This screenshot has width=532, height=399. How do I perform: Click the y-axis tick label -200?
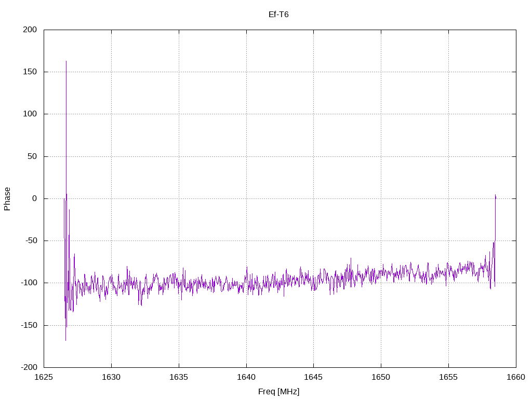click(29, 367)
